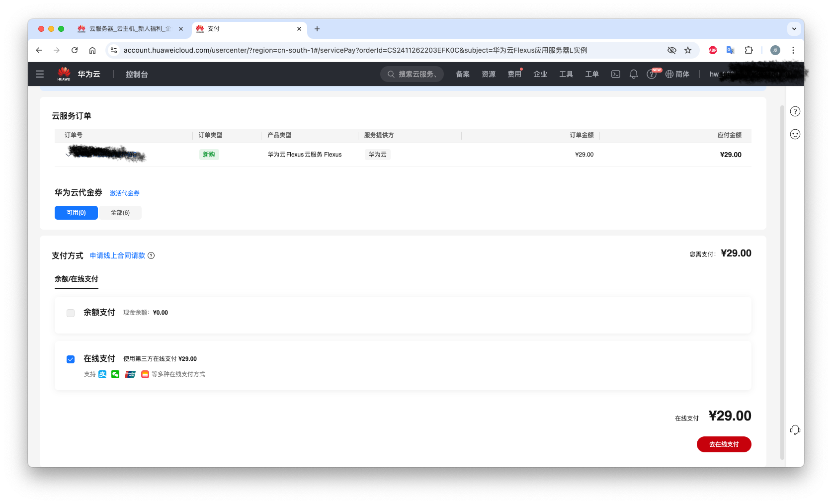Click the 应付金额 column header
Image resolution: width=832 pixels, height=504 pixels.
(x=729, y=135)
